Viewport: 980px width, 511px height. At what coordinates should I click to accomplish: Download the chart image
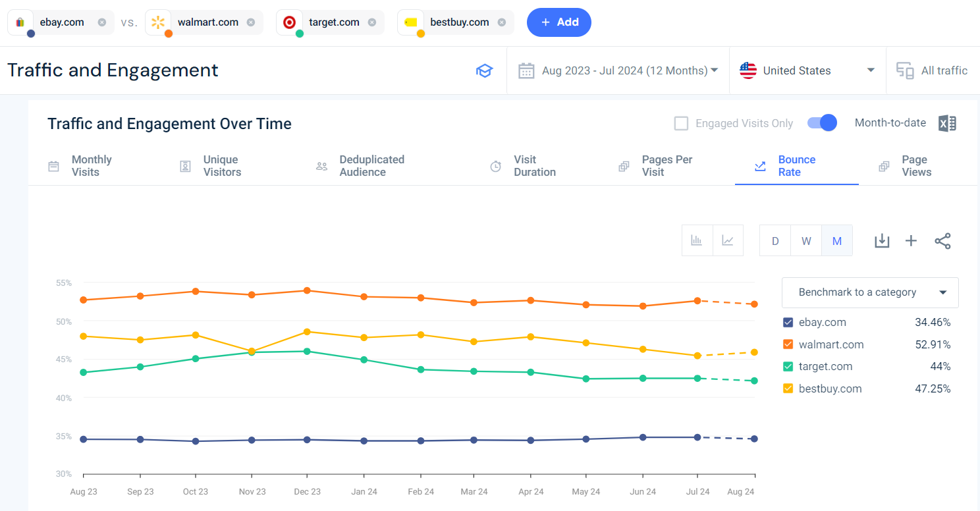tap(882, 241)
